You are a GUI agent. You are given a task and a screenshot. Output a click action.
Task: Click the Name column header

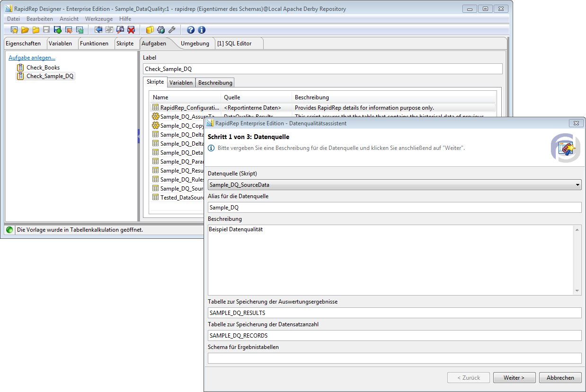186,97
